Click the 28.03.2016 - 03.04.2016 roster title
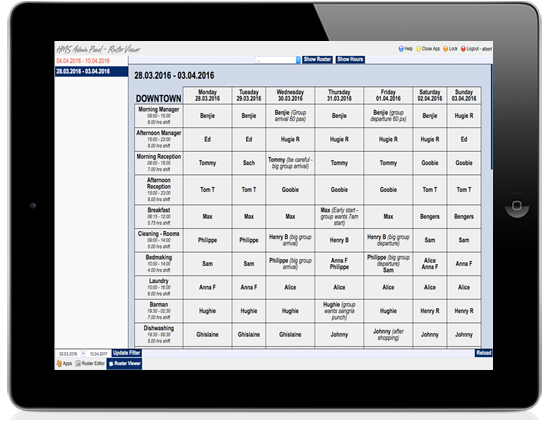The width and height of the screenshot is (549, 425). pyautogui.click(x=174, y=76)
